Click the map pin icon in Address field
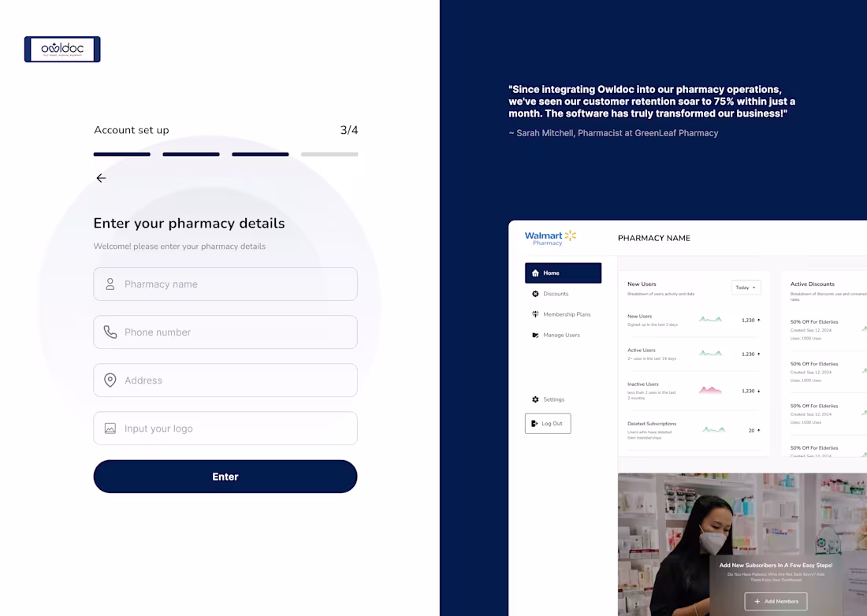 [110, 380]
